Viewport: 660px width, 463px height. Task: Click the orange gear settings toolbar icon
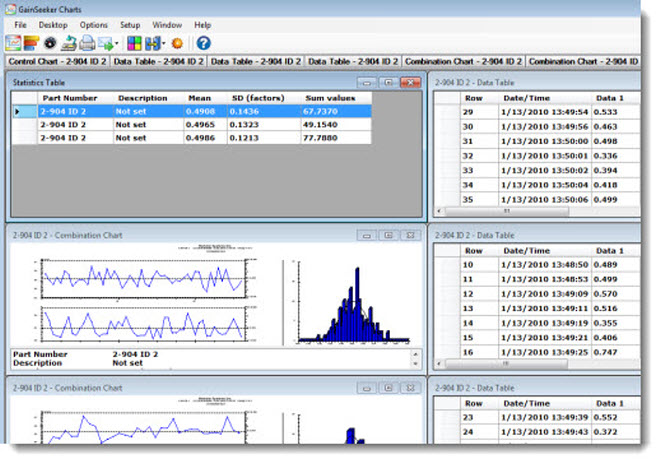[x=178, y=43]
